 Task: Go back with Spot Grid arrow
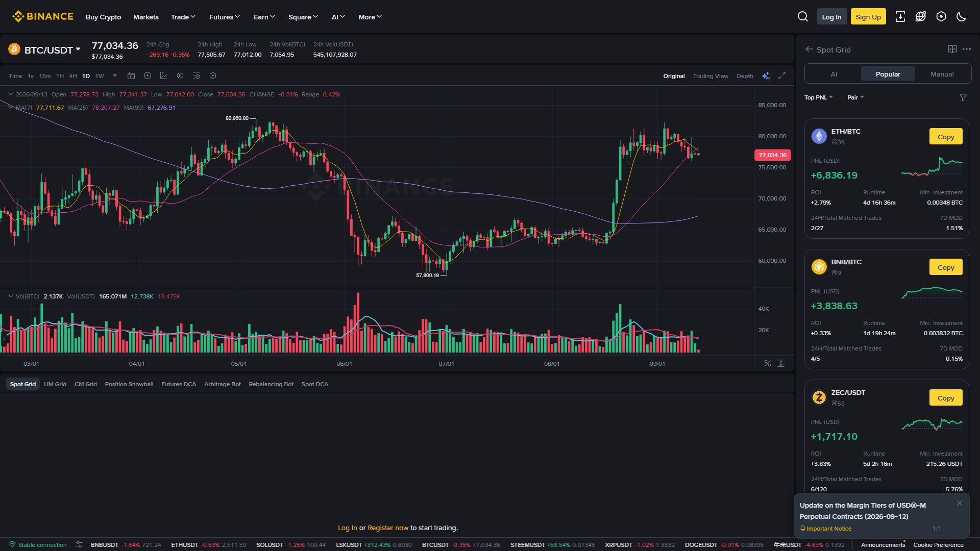809,49
